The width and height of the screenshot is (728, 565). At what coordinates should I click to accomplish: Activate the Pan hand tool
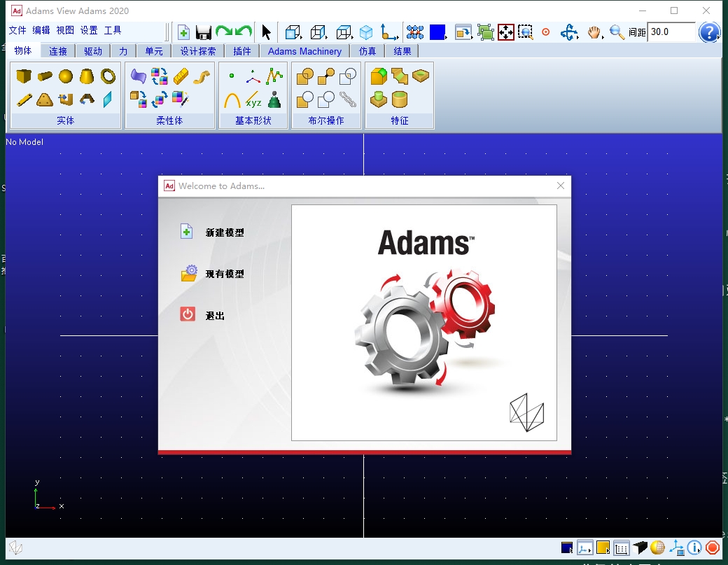[x=594, y=32]
